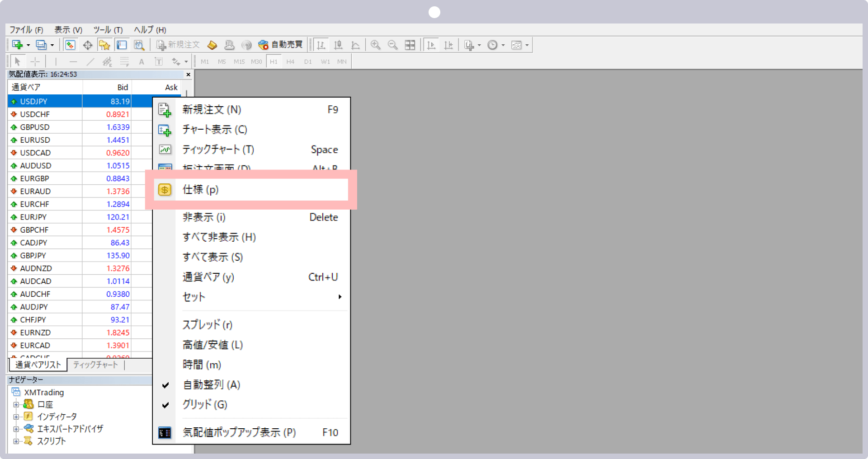Open the periods clock icon

493,45
